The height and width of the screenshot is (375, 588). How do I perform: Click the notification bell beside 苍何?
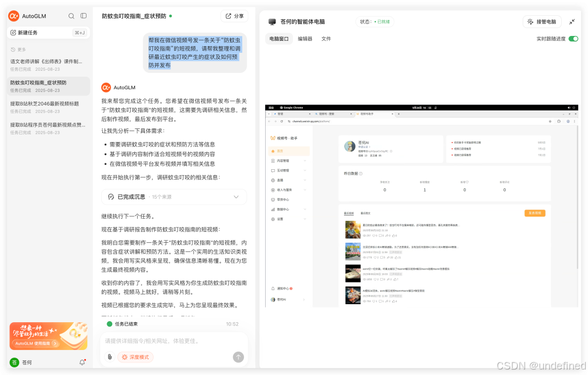[x=82, y=362]
